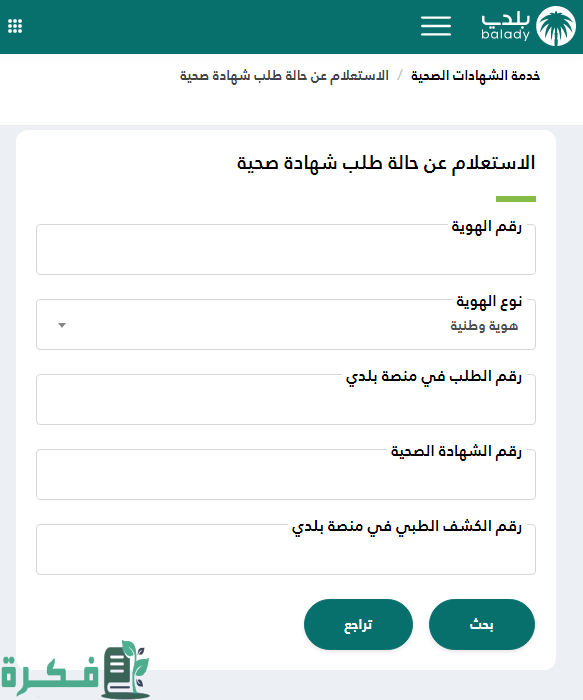Click the green Fikra watermark text
Viewport: 583px width, 700px height.
50,675
